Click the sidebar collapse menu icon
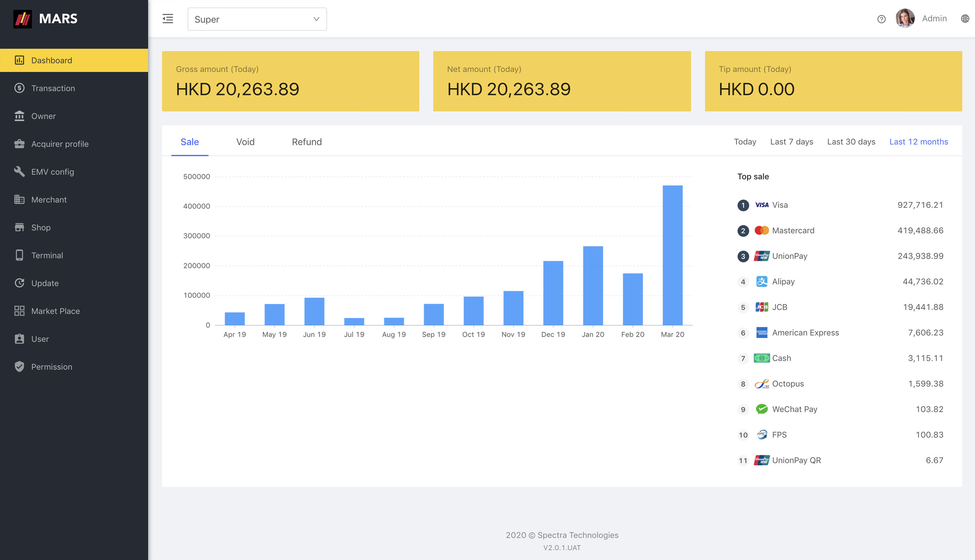The width and height of the screenshot is (975, 560). [x=168, y=19]
